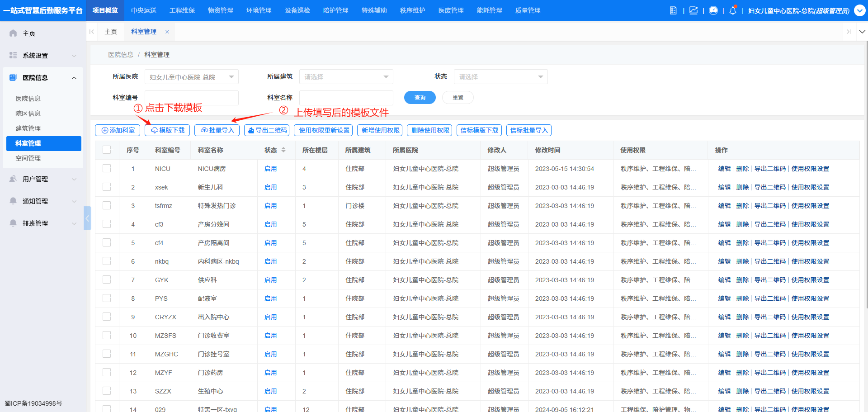The image size is (868, 412).
Task: Open the chart statistics icon in the top bar
Action: tap(693, 10)
